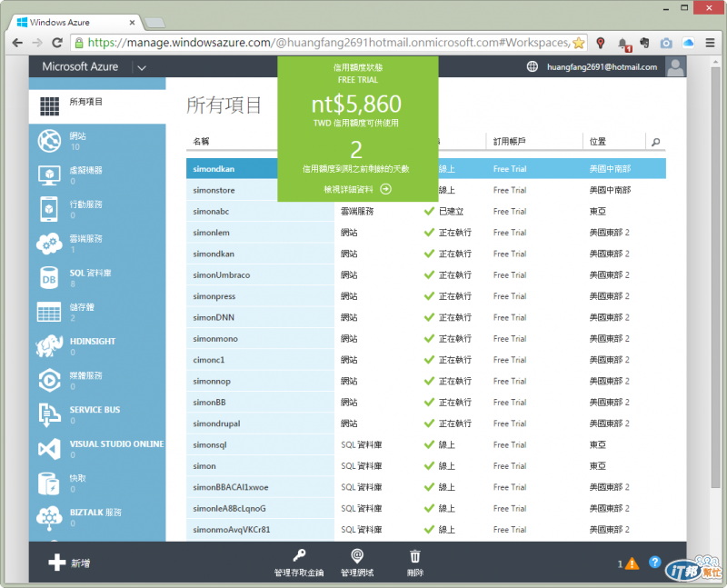Click the Manage Domains @ icon
Screen dimensions: 727x588
[x=357, y=555]
